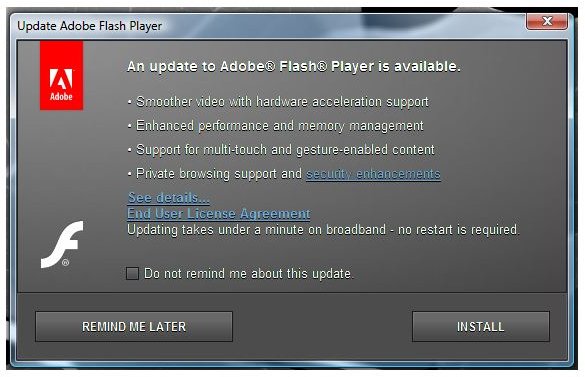
Task: Choose the REMIND ME LATER button
Action: (x=134, y=327)
